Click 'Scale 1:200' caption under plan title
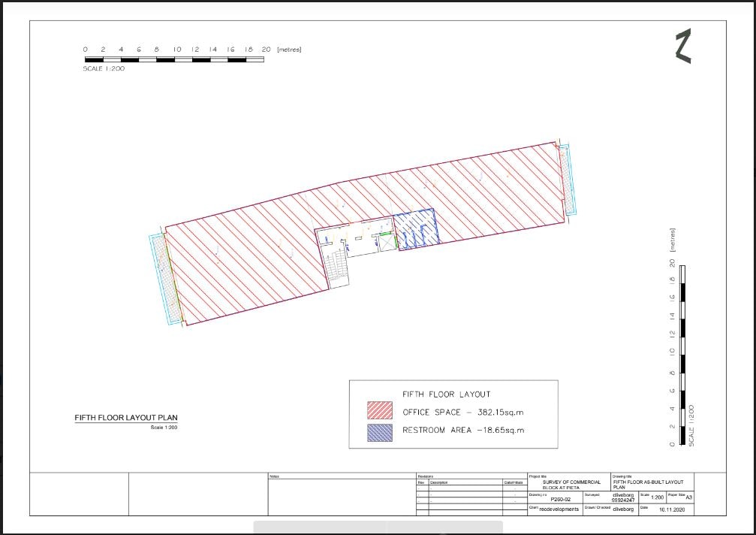756x535 pixels. pyautogui.click(x=164, y=428)
